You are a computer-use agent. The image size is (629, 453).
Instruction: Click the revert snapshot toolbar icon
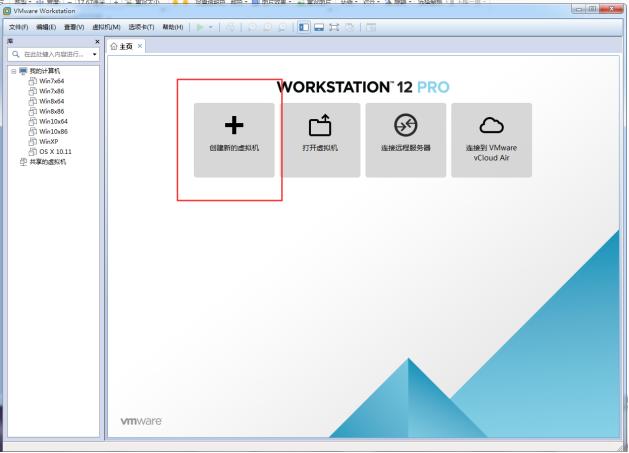[267, 27]
